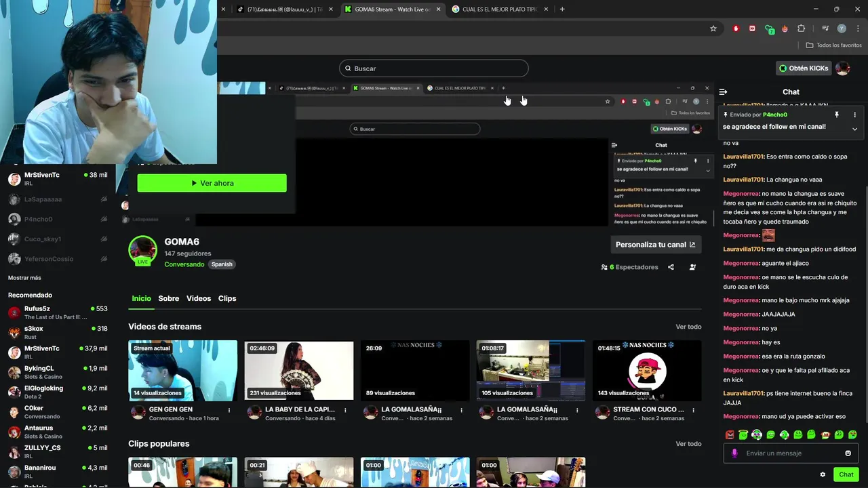This screenshot has width=868, height=488.
Task: Switch to CUAL ES EL MEJOR PLATO tab
Action: pyautogui.click(x=499, y=9)
